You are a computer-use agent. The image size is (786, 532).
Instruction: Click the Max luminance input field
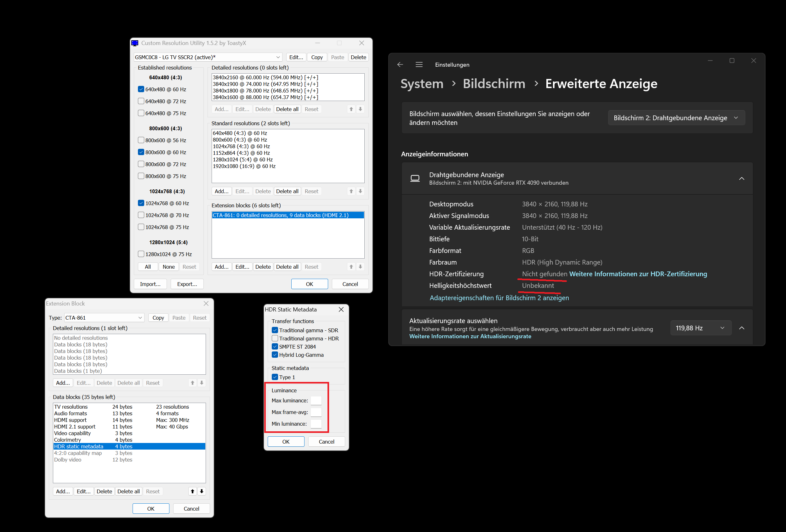[x=316, y=400]
